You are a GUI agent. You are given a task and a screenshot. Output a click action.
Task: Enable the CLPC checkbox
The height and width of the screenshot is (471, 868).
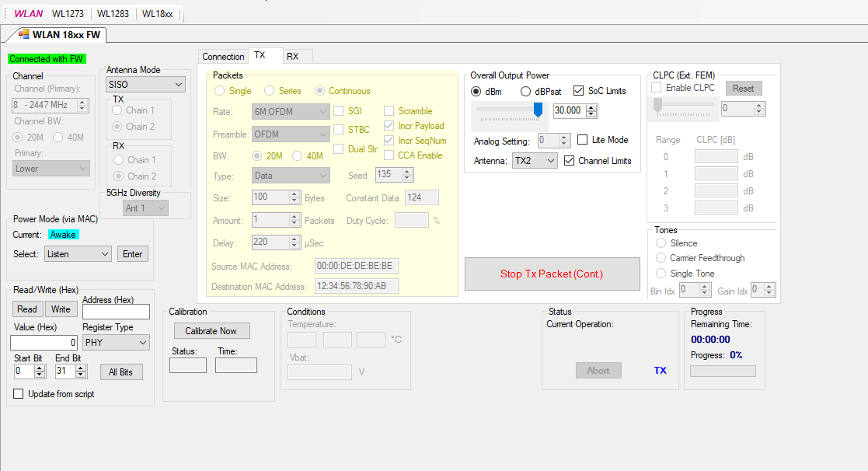pyautogui.click(x=657, y=88)
